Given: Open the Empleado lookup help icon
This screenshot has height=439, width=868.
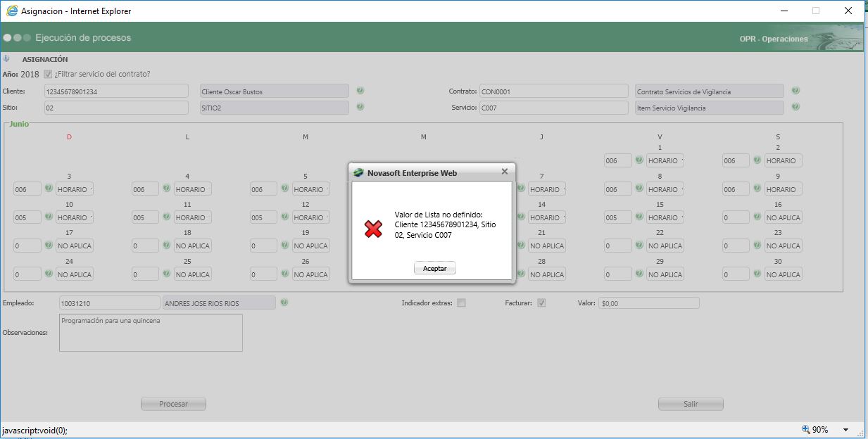Looking at the screenshot, I should point(284,303).
